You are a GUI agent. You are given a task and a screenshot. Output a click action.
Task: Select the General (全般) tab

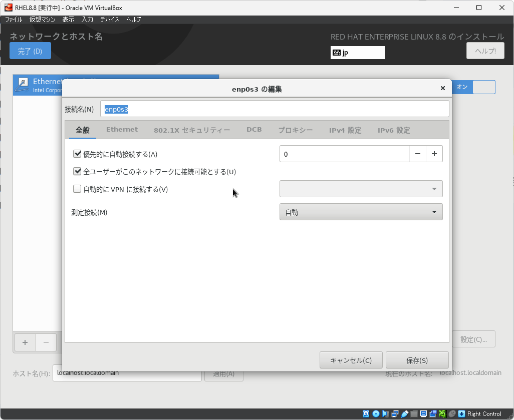coord(83,130)
